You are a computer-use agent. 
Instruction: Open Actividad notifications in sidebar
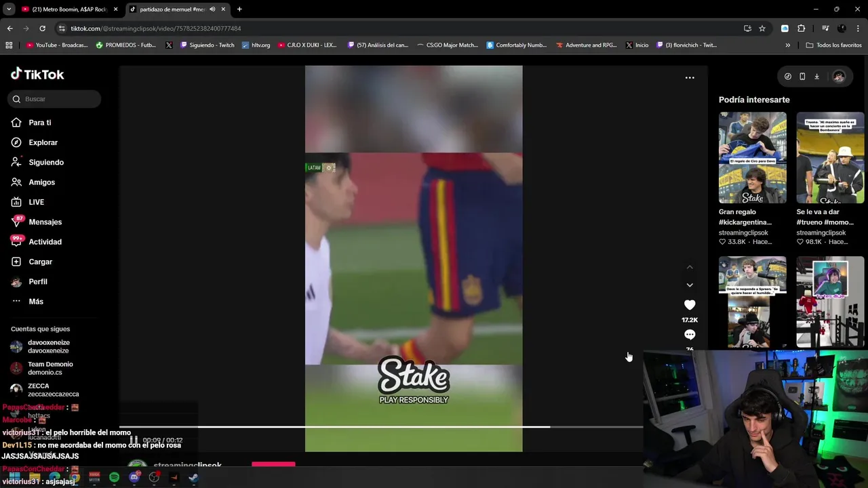tap(37, 242)
